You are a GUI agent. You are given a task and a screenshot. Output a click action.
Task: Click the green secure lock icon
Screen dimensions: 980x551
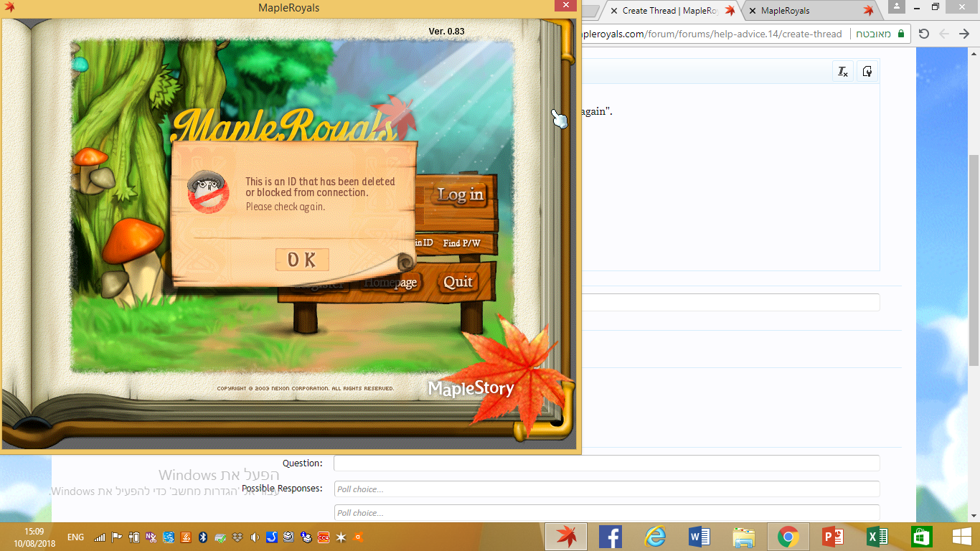[900, 34]
